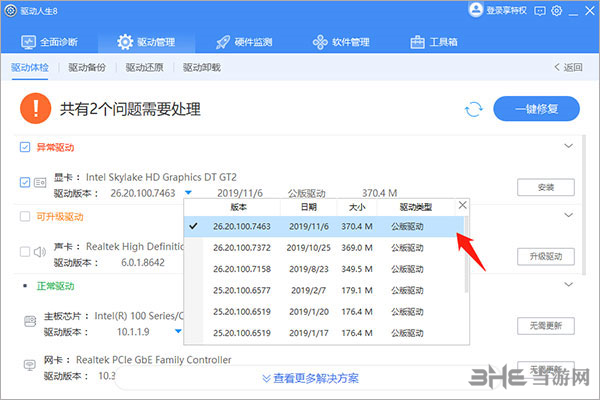Go back with the 返回 link
The width and height of the screenshot is (600, 400).
click(568, 67)
